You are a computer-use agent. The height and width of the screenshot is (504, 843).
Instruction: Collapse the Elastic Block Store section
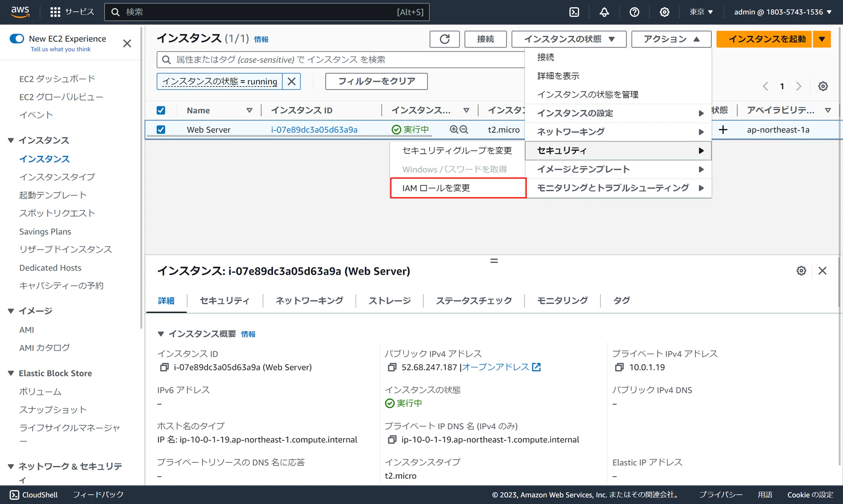(x=11, y=373)
